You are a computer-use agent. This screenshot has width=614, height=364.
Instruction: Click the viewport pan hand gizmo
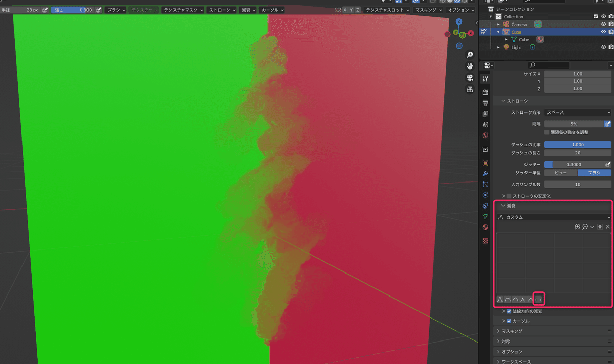469,66
